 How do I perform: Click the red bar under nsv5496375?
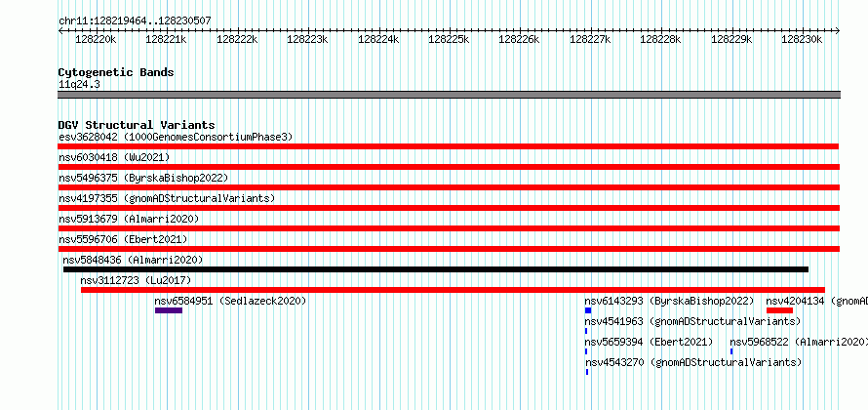[x=449, y=187]
